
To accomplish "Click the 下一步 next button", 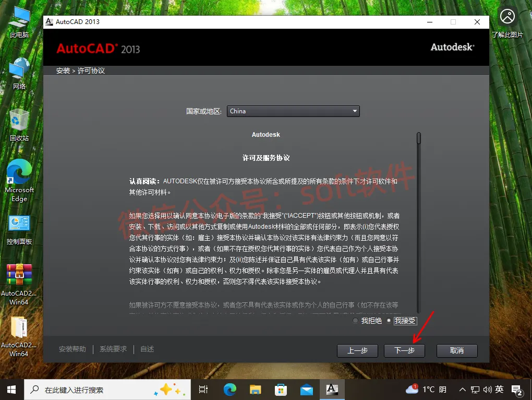I will [x=404, y=351].
